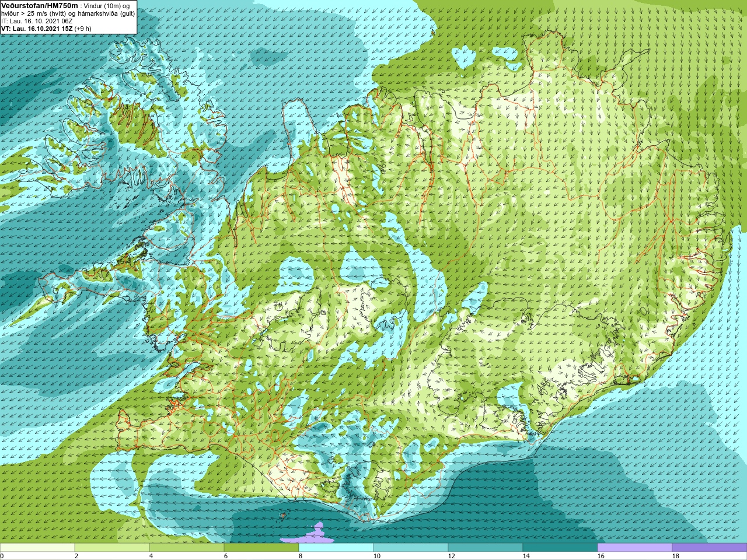Choose the teal 12–14 m/s legend swatch

(486, 548)
